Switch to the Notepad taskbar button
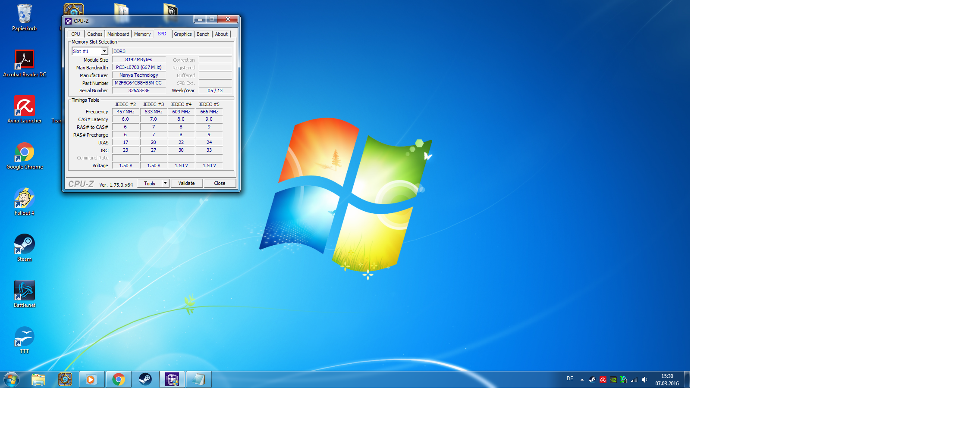The image size is (980, 431). coord(198,379)
